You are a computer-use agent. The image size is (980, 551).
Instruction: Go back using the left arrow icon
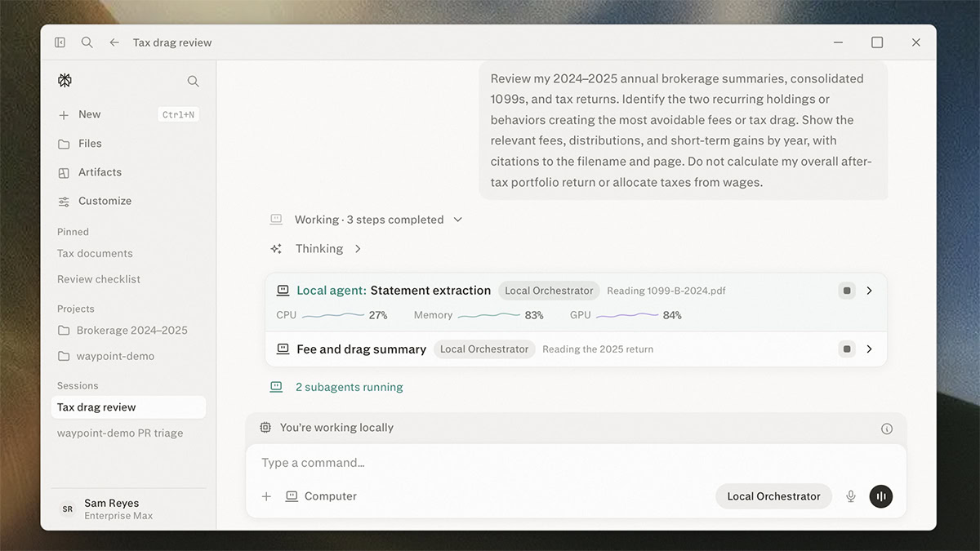coord(114,42)
